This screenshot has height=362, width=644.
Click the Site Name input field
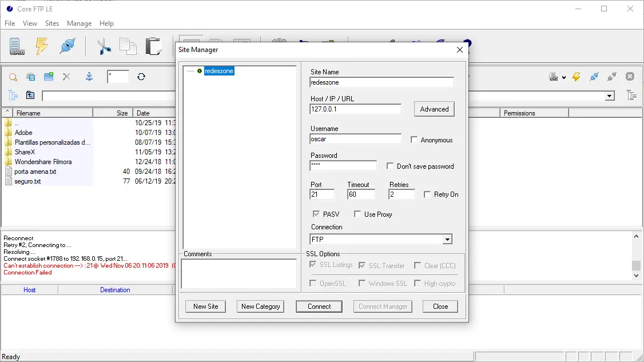point(381,82)
